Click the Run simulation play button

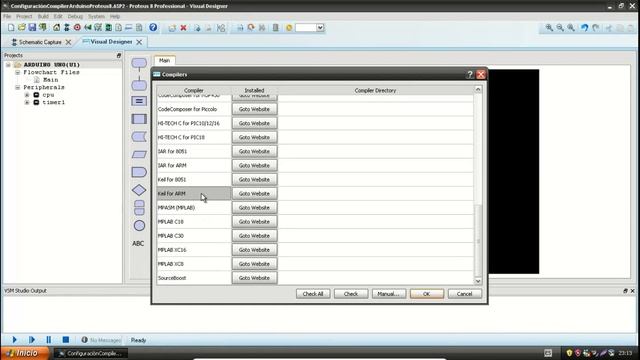pyautogui.click(x=14, y=340)
